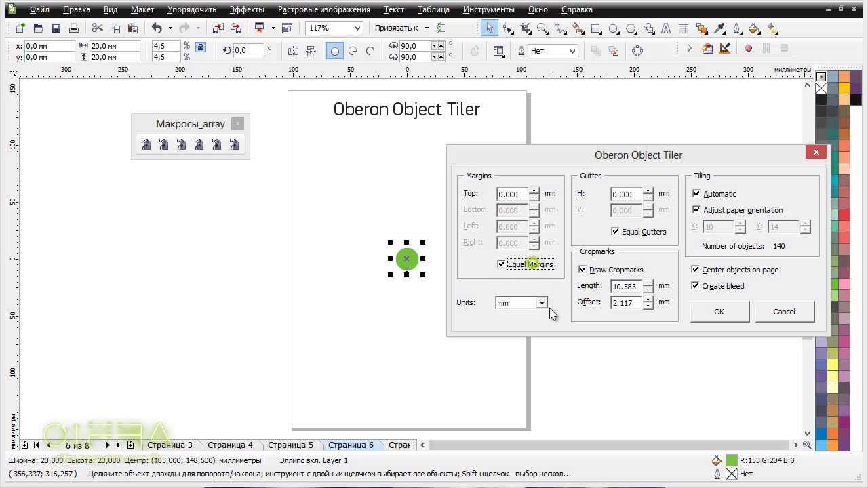The height and width of the screenshot is (488, 868).
Task: Select the Rectangle tool
Action: pyautogui.click(x=596, y=28)
